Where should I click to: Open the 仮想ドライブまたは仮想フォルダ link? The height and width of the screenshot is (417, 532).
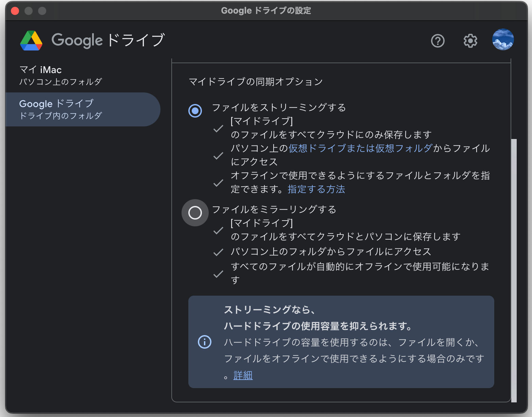(x=361, y=148)
